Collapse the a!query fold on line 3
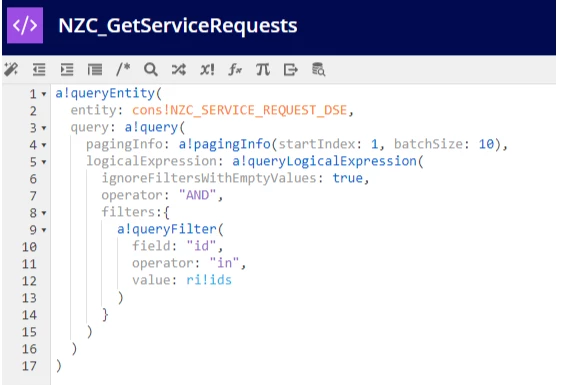This screenshot has width=561, height=385. pyautogui.click(x=44, y=128)
